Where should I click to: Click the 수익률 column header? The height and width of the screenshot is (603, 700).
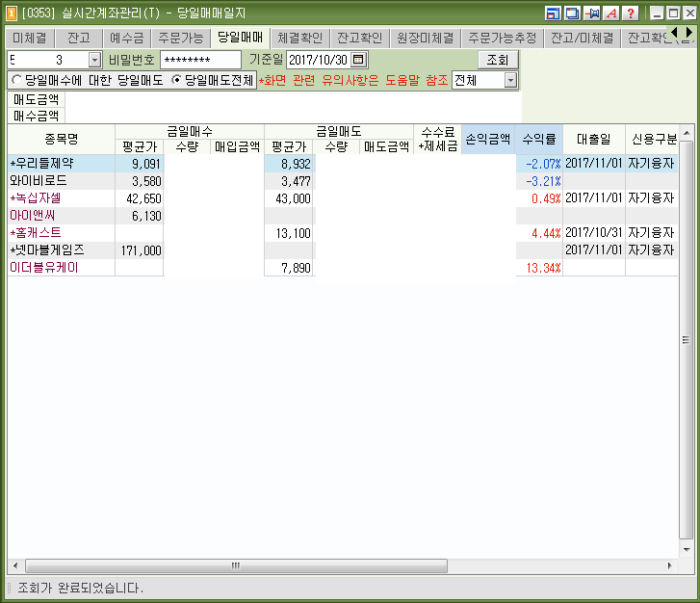tap(539, 140)
